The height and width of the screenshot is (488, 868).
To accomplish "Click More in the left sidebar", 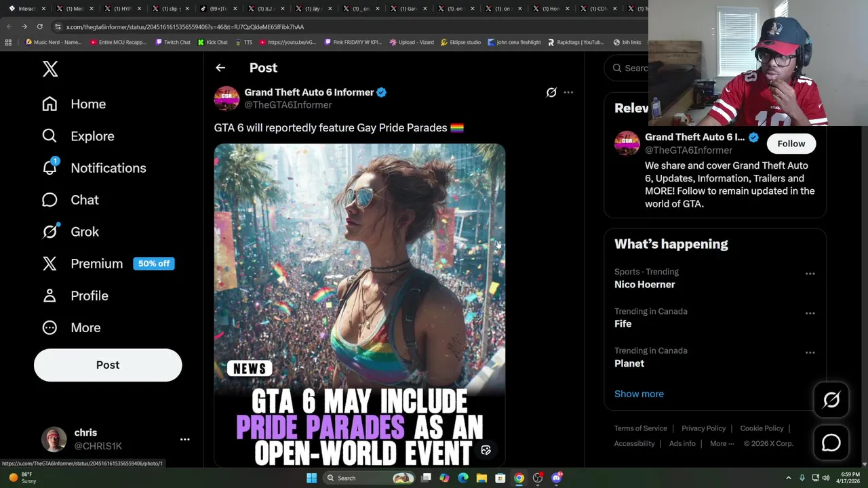I will click(x=71, y=327).
